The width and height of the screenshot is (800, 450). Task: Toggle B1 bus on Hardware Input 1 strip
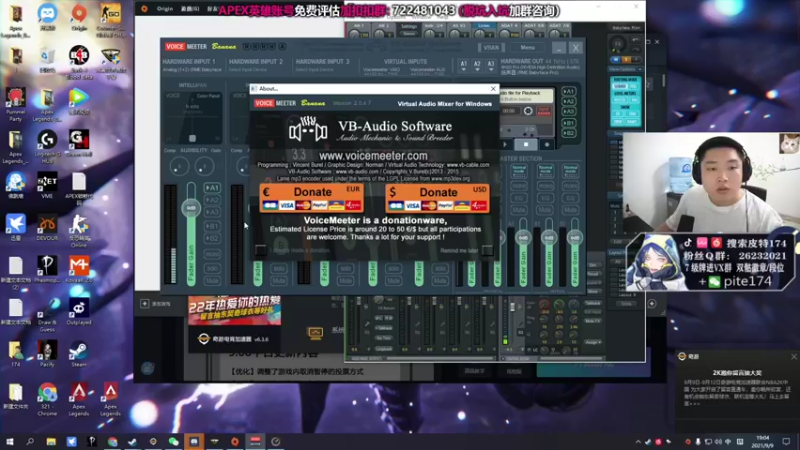(x=212, y=226)
